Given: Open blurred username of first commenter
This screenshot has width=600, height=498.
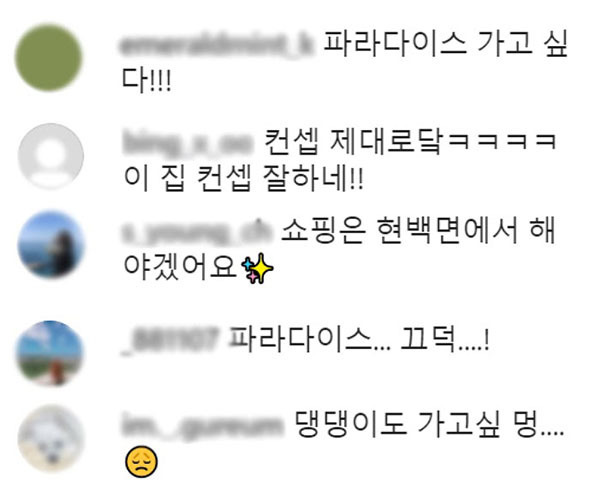Looking at the screenshot, I should click(x=217, y=44).
